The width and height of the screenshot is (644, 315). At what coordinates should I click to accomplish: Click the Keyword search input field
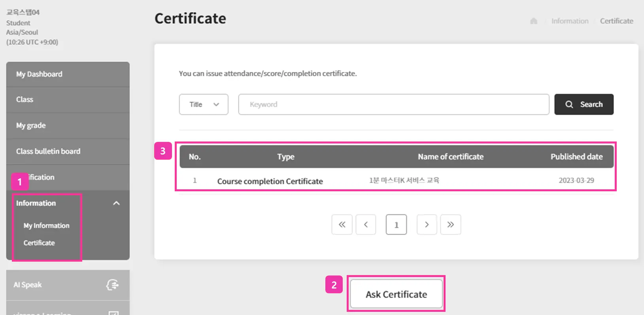[x=393, y=104]
